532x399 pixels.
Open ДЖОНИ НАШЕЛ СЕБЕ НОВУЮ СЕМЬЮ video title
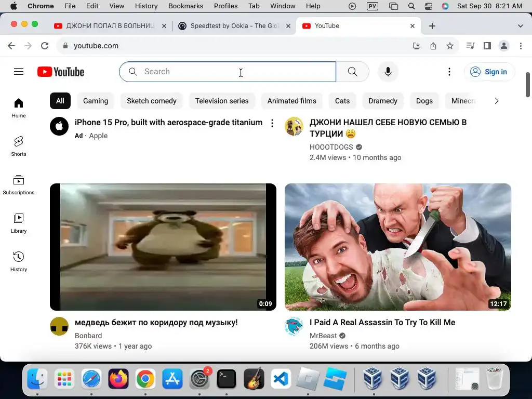point(388,128)
